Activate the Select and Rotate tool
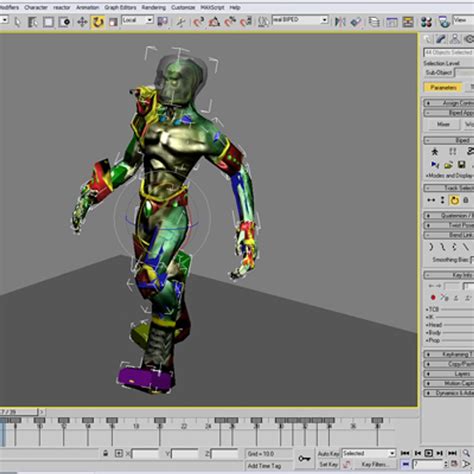474x474 pixels. [x=98, y=22]
